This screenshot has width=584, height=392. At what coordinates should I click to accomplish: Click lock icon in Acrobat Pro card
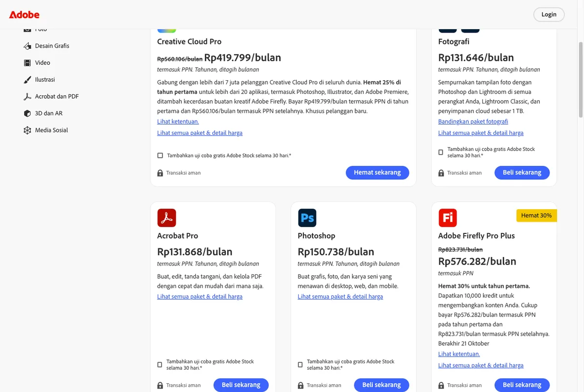(x=160, y=386)
